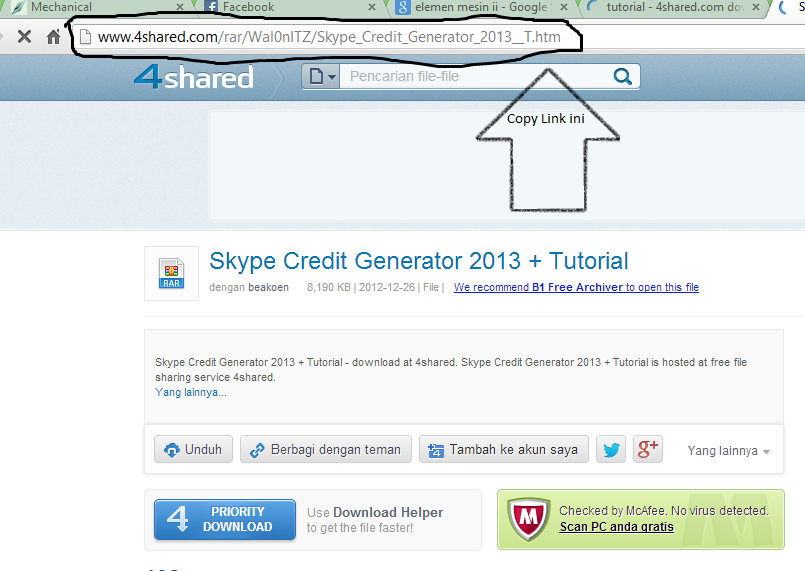805x571 pixels.
Task: Close the elemen mesin ii Google tab
Action: click(564, 7)
